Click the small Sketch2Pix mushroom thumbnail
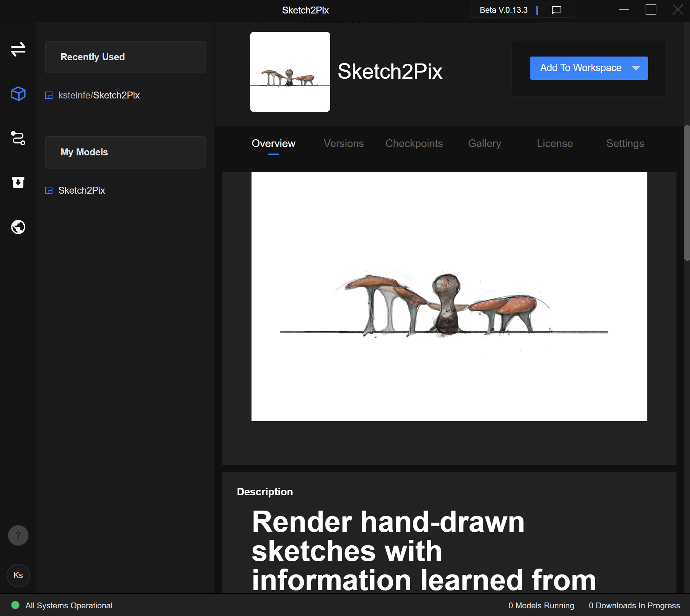This screenshot has height=616, width=690. (x=290, y=72)
